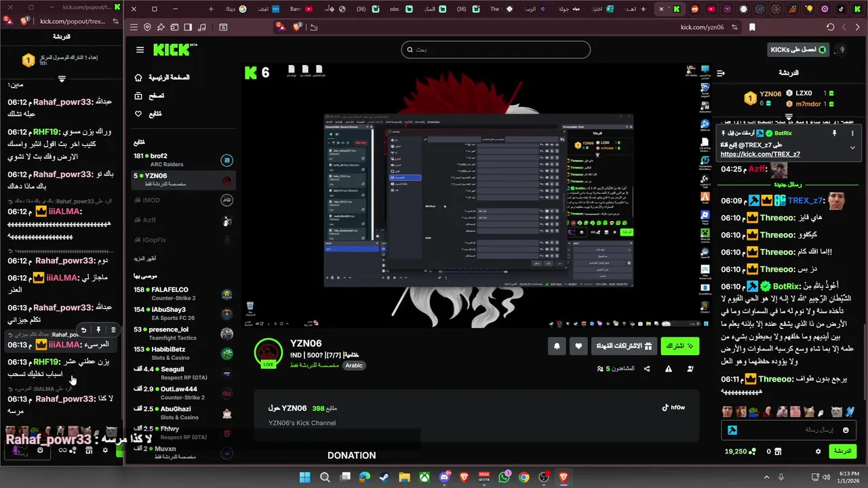Click the gifted subscriptions (الاشتراكات المُهداة) button
Viewport: 868px width, 488px height.
coord(624,346)
